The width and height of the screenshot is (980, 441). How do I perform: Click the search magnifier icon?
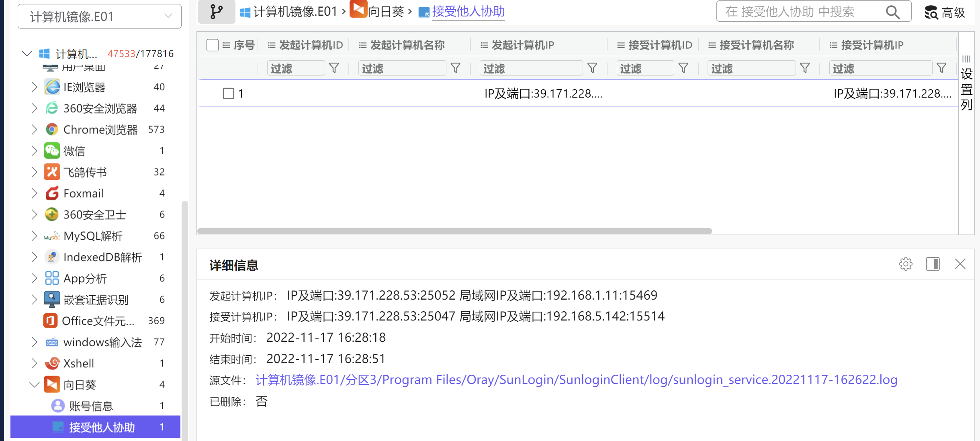pos(892,12)
